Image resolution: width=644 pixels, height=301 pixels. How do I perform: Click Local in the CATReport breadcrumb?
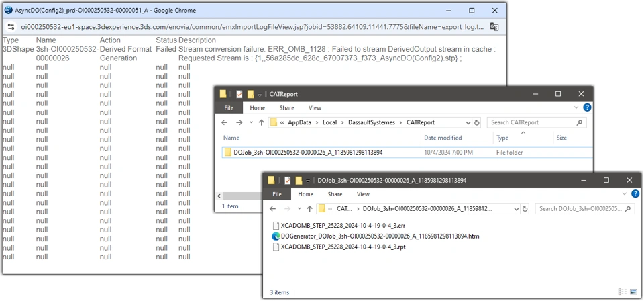329,122
